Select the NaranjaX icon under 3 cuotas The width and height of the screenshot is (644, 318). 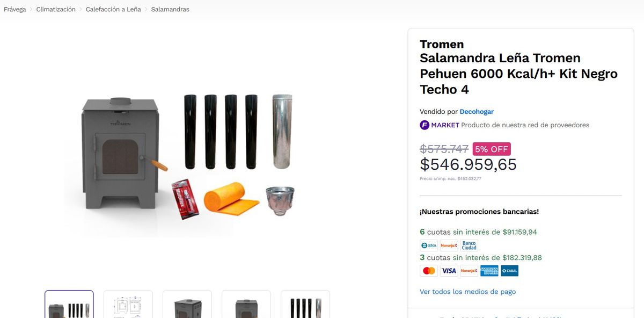[469, 270]
